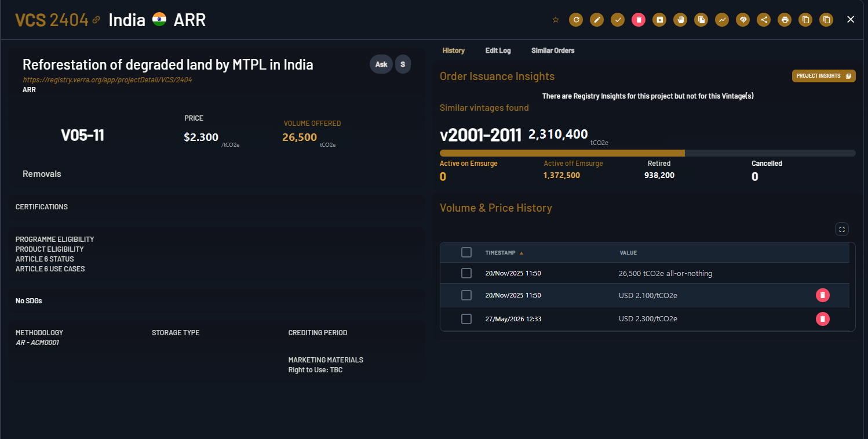Share the order via share icon
Screen dimensions: 868x439
tap(764, 20)
